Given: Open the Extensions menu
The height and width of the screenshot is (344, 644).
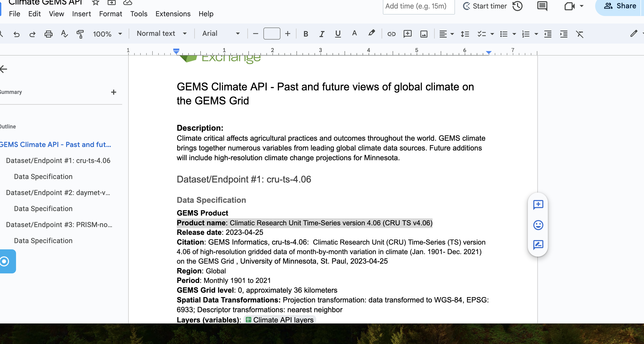Looking at the screenshot, I should click(x=173, y=14).
